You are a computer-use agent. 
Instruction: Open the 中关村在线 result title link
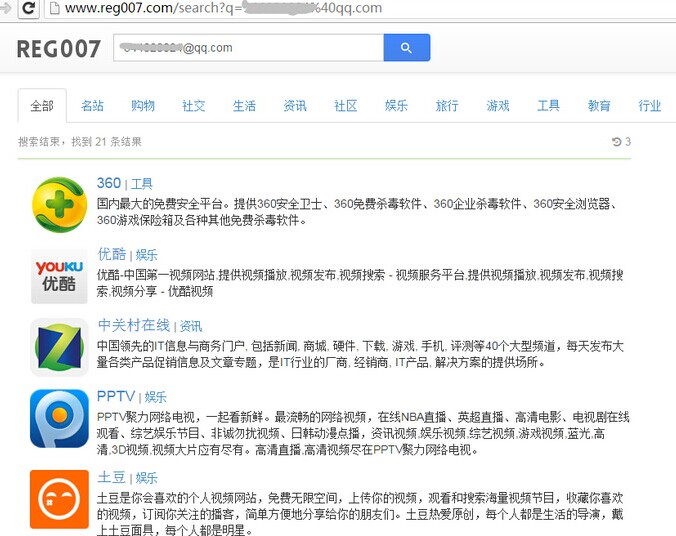point(134,326)
